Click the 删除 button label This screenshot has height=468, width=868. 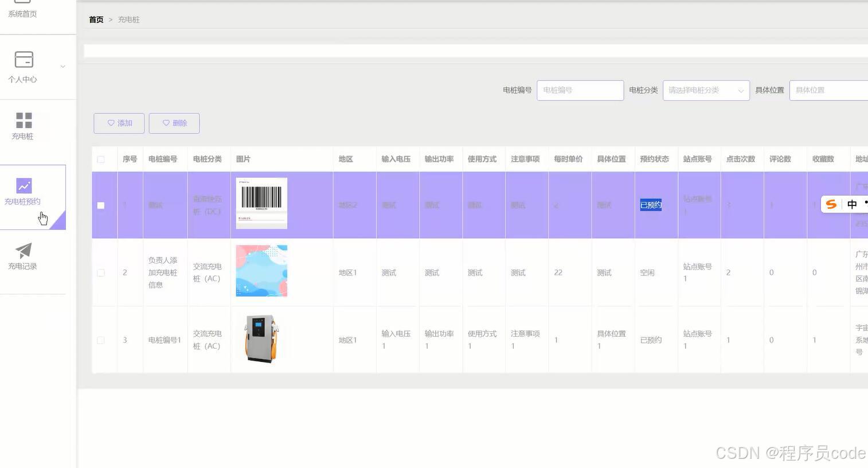pyautogui.click(x=180, y=123)
